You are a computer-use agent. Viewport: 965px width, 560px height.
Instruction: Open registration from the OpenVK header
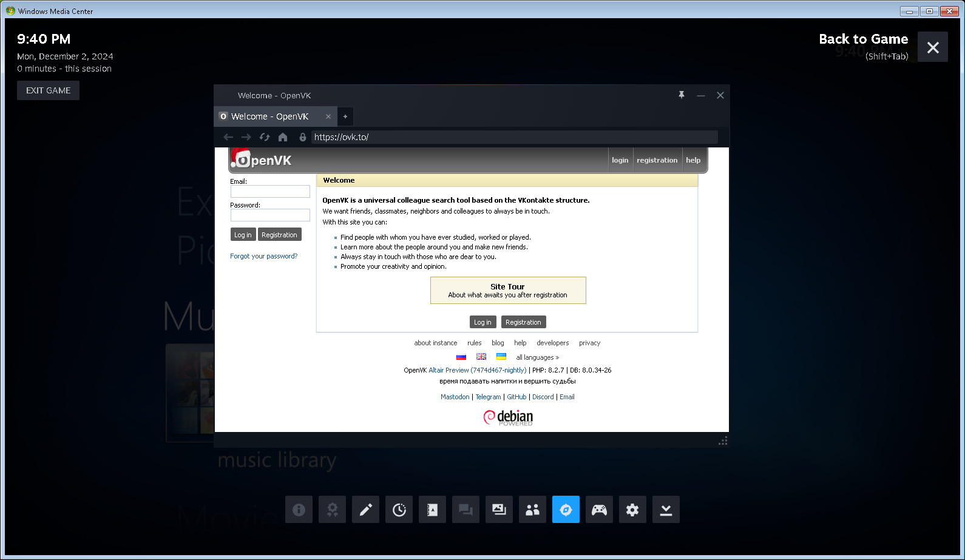(x=657, y=160)
